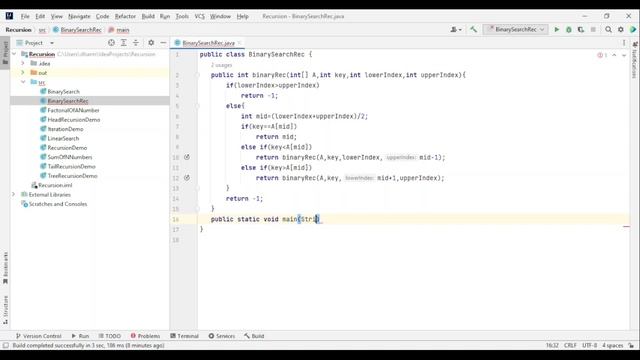The width and height of the screenshot is (640, 360).
Task: Open the Navigate menu
Action: (79, 16)
